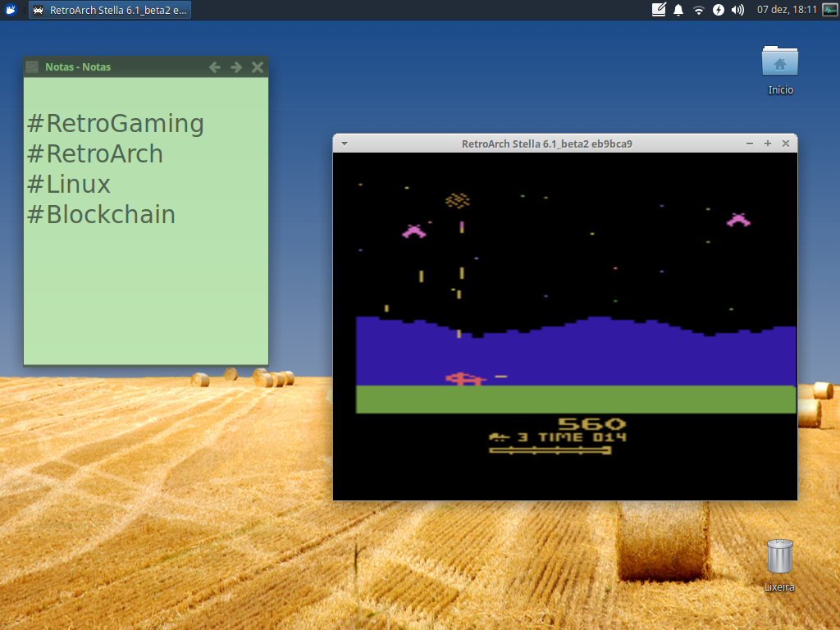This screenshot has width=840, height=630.
Task: Click the red player vehicle in the game
Action: (465, 379)
